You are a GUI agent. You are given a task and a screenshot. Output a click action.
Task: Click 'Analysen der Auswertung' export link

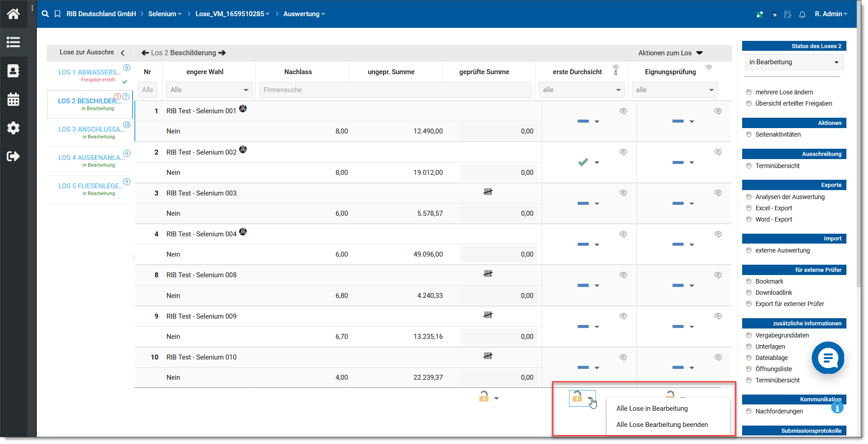tap(790, 197)
